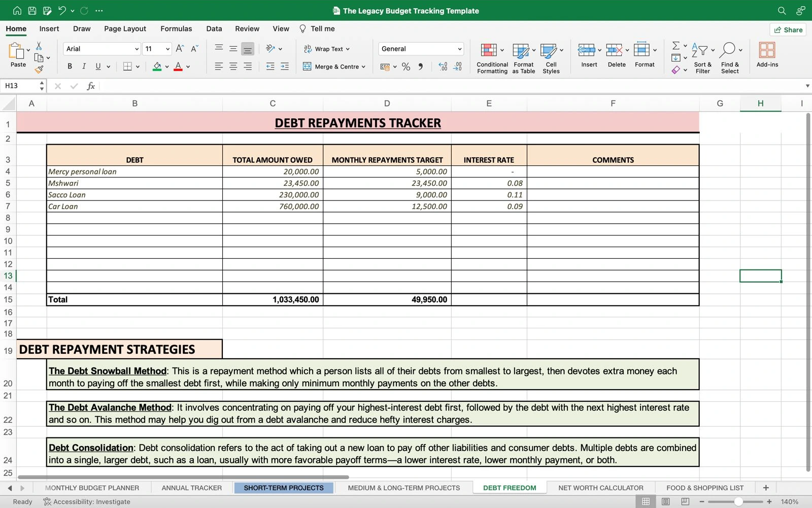Click Tell me search box
Screen dimensions: 812x508
click(x=317, y=29)
